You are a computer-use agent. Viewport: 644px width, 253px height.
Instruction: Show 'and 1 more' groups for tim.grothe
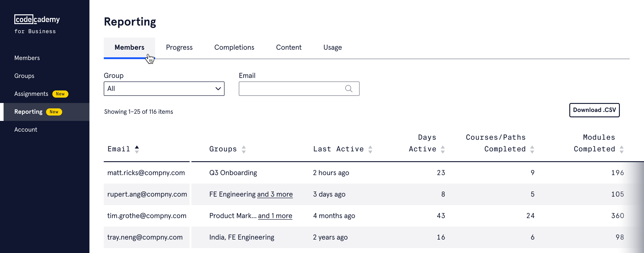[x=275, y=216]
